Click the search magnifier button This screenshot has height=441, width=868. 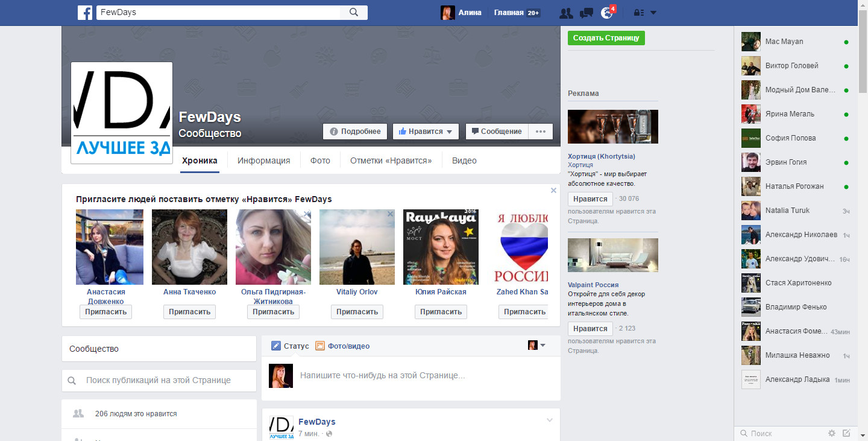354,13
